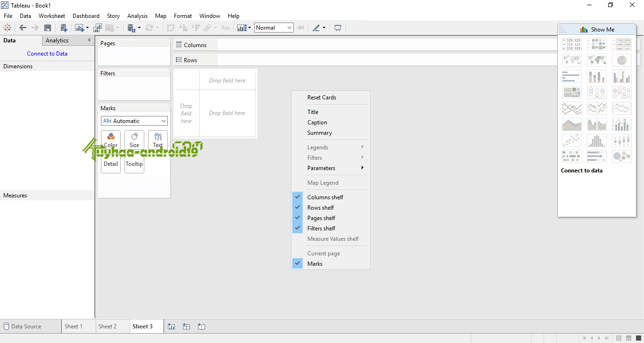644x343 pixels.
Task: Toggle mark labels with the Abc icon
Action: tap(226, 28)
